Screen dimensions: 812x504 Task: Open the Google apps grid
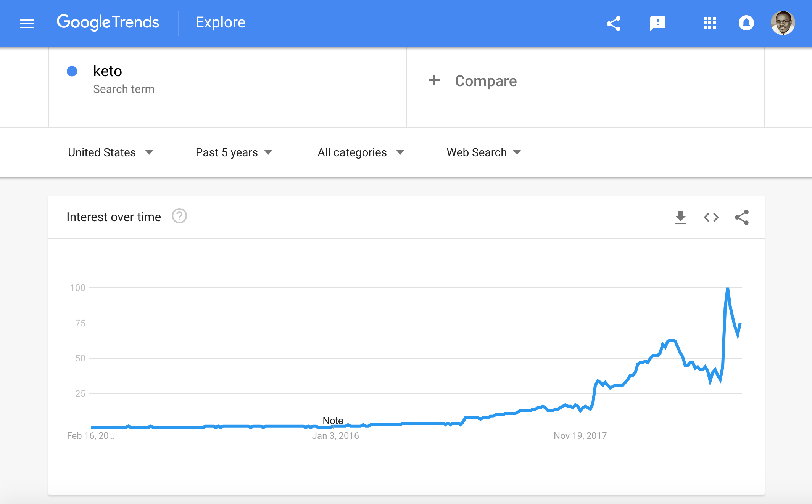coord(709,23)
